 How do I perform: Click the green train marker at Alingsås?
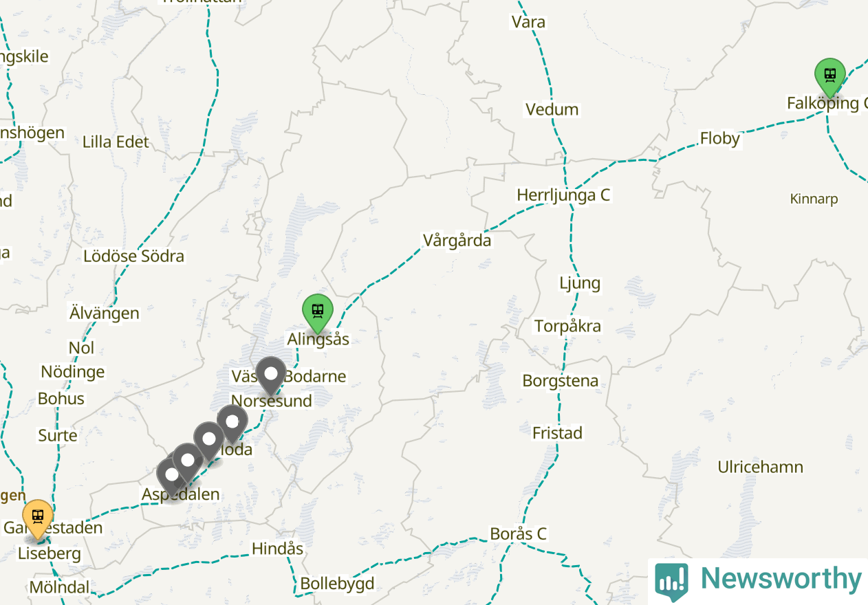(x=317, y=311)
